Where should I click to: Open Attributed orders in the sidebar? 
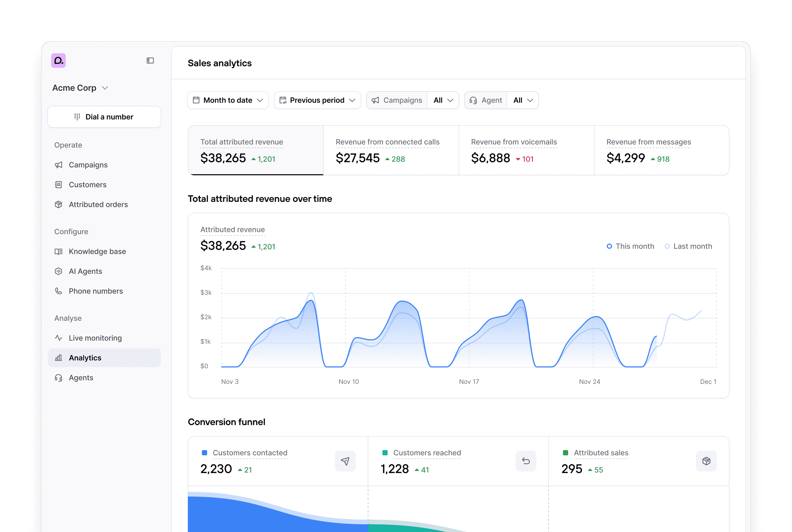pos(98,205)
